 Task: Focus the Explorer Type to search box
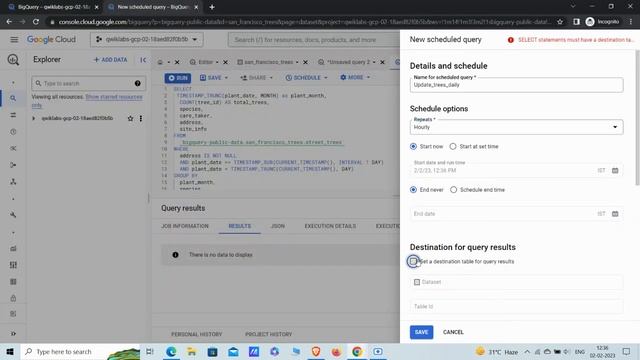coord(89,83)
